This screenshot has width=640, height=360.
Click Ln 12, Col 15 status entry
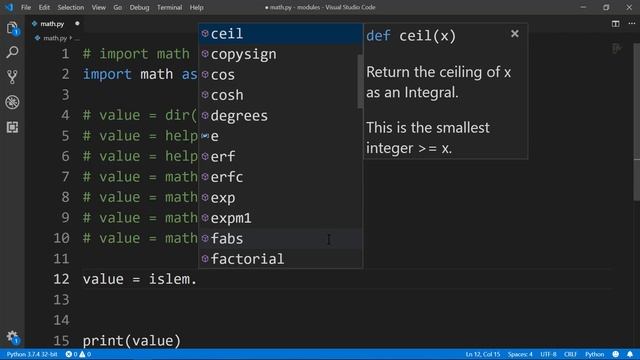482,354
